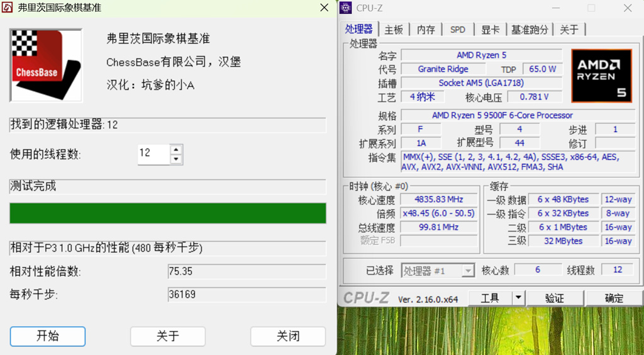Click the green benchmark progress bar

pos(167,213)
